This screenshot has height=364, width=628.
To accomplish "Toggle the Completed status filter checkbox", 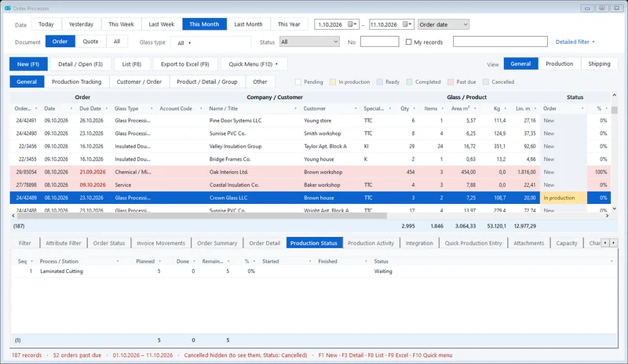I will tap(409, 82).
